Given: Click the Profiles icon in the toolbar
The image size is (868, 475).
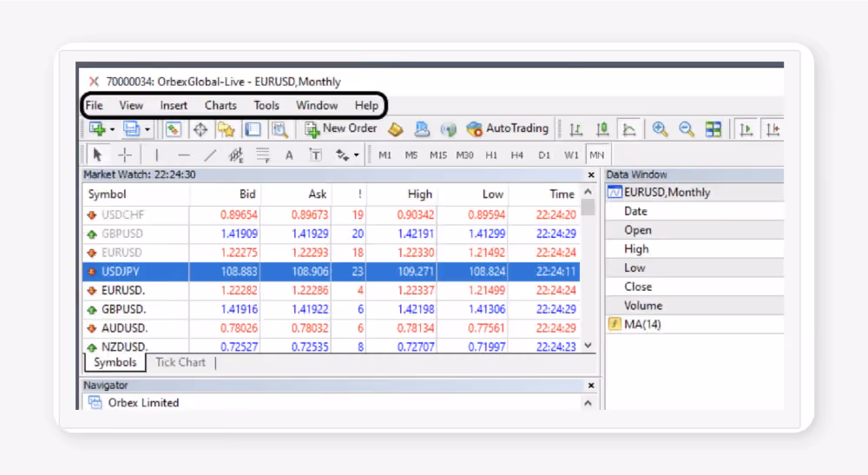Looking at the screenshot, I should click(x=131, y=129).
